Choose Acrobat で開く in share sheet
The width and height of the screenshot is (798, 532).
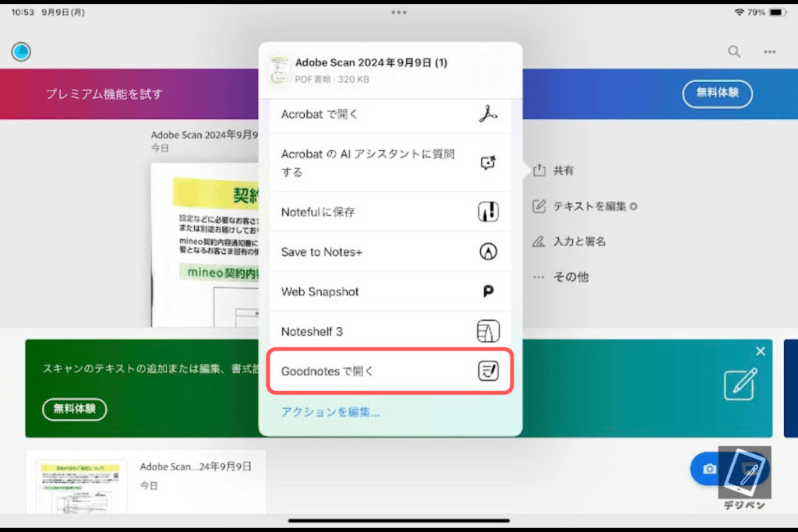coord(390,115)
